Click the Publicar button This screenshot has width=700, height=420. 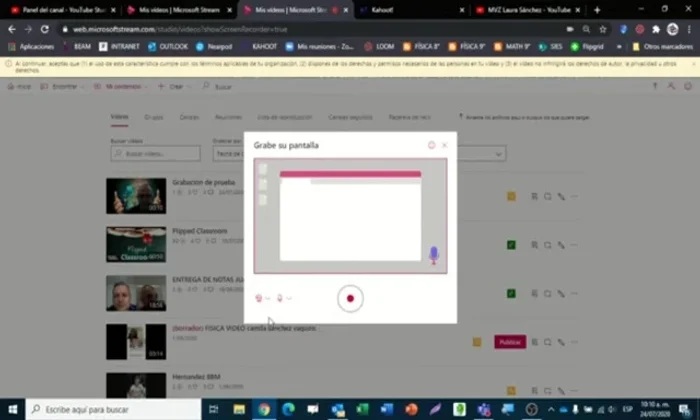tap(510, 342)
